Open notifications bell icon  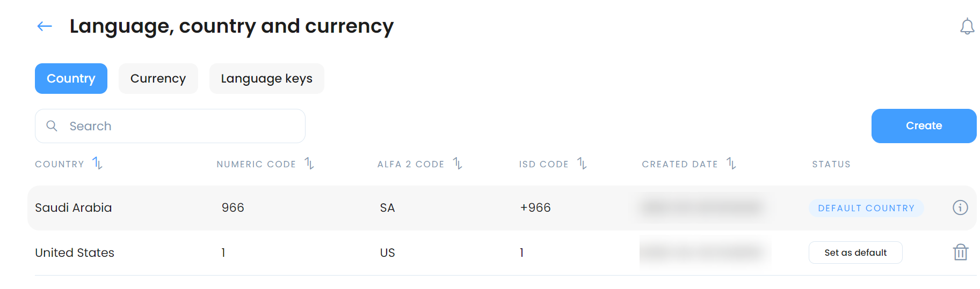(x=967, y=26)
